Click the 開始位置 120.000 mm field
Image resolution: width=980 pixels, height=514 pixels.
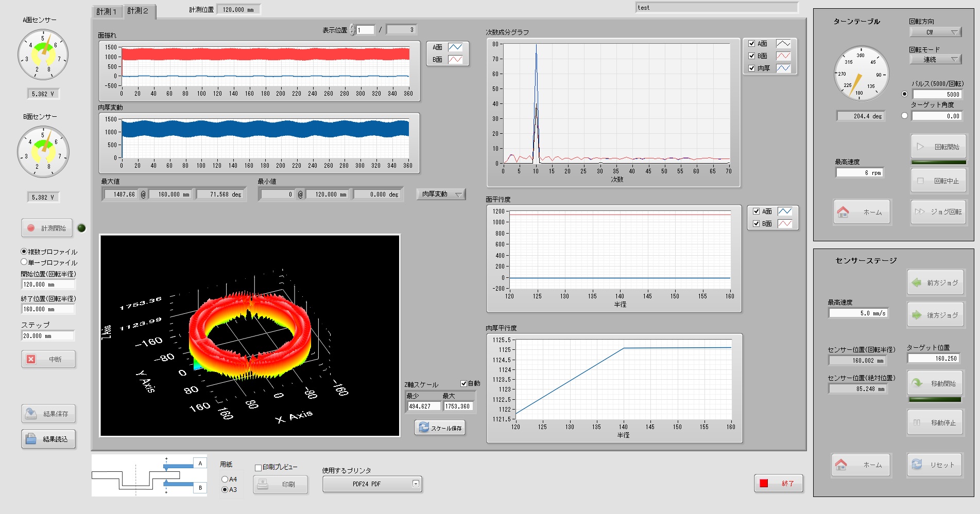(48, 284)
